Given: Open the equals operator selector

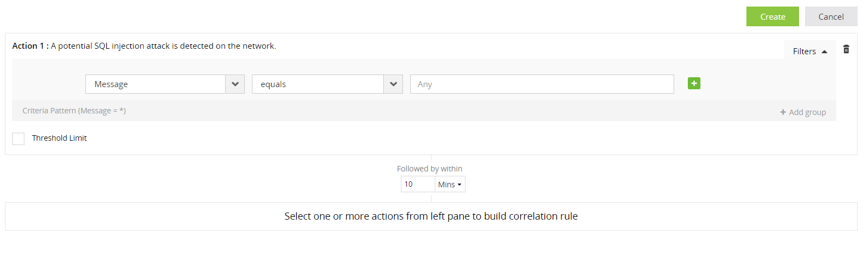Looking at the screenshot, I should tap(318, 84).
